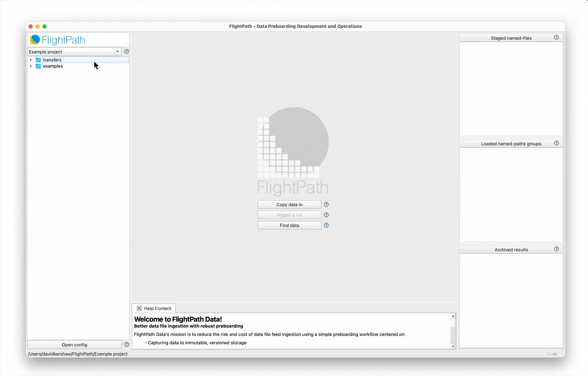This screenshot has height=376, width=588.
Task: Click help panel scrollbar up arrow
Action: coord(453,316)
